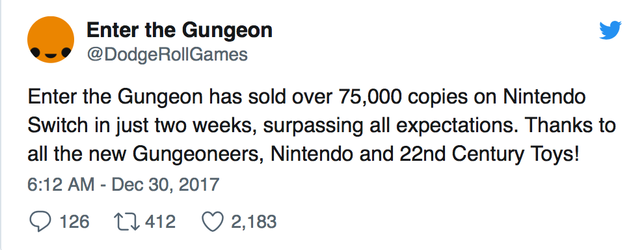The image size is (644, 250).
Task: Click the tweet body text
Action: 321,126
